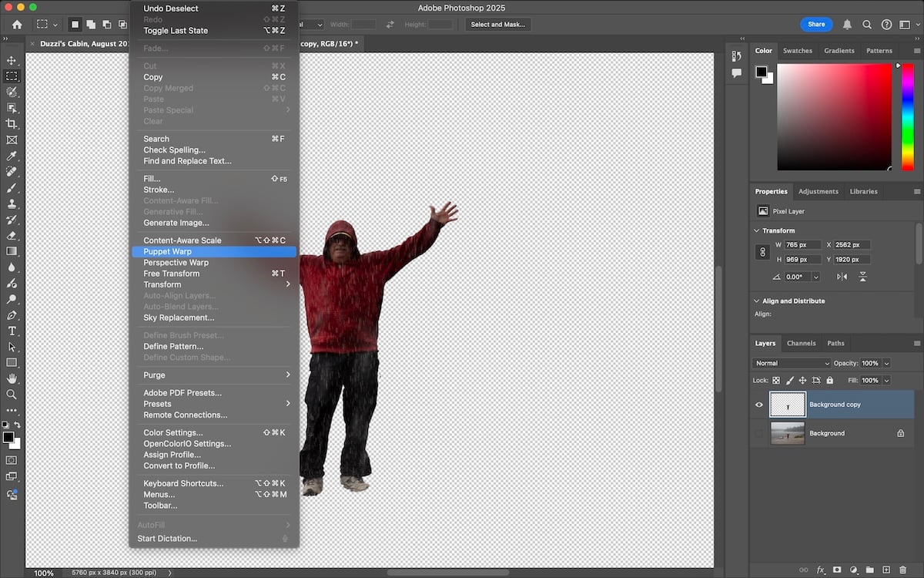Activate the Eyedropper tool

pos(12,155)
